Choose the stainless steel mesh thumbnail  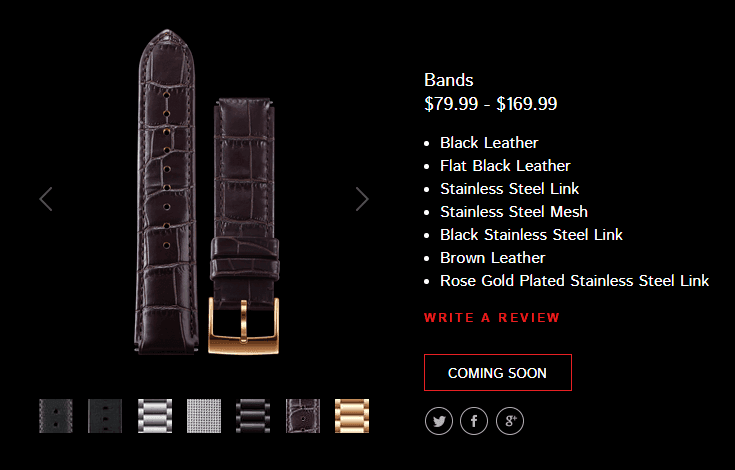point(204,416)
